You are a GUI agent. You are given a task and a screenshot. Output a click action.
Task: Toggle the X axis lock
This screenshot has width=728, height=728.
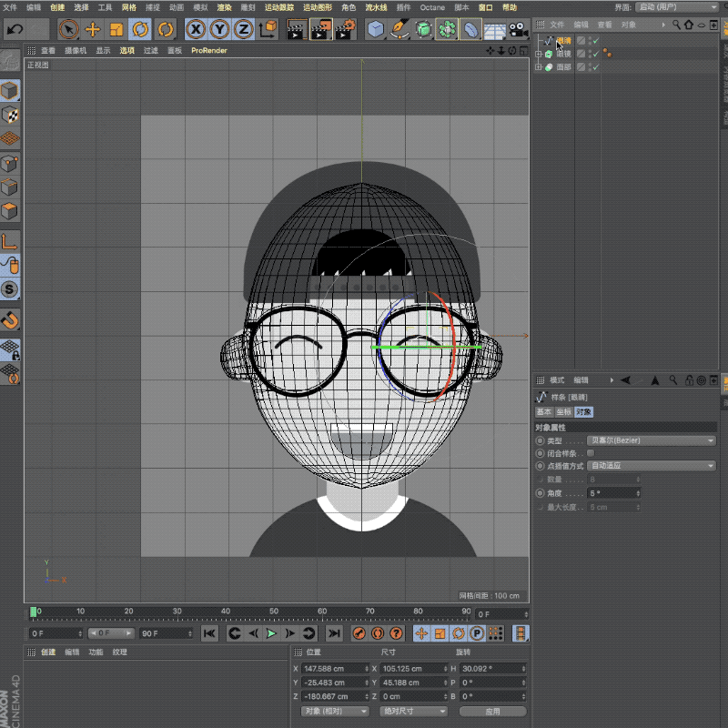pyautogui.click(x=196, y=30)
